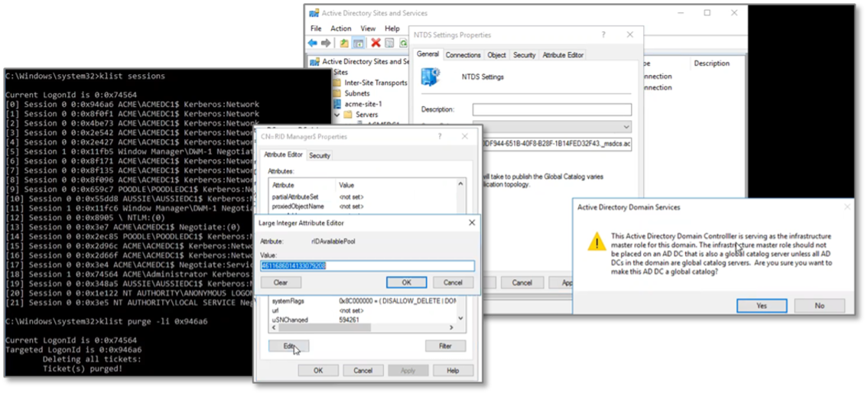Click the help question mark in NTDS Settings Properties

click(603, 34)
